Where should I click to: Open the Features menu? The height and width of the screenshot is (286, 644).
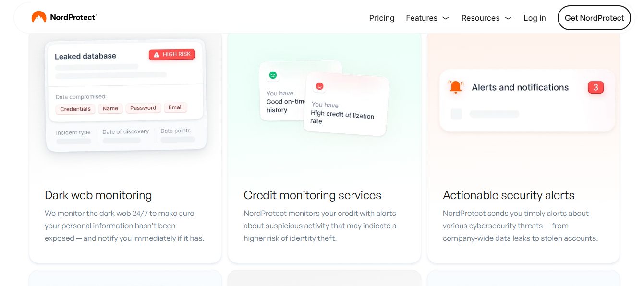[421, 18]
